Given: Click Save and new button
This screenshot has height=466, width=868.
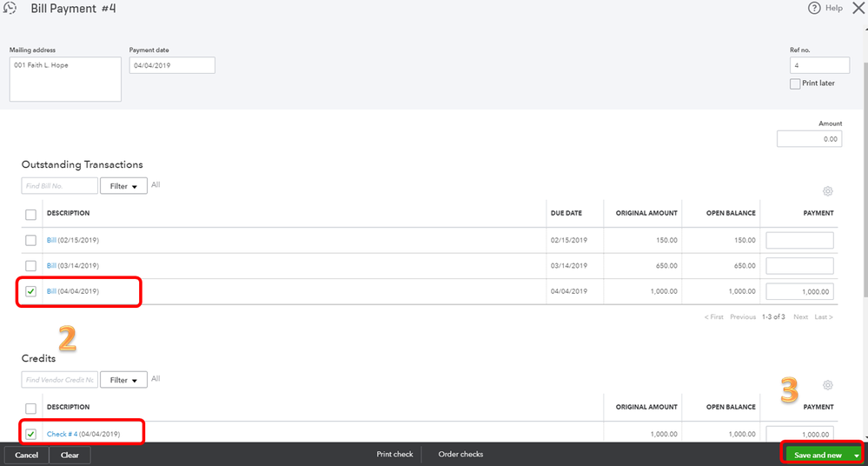Looking at the screenshot, I should pos(818,455).
